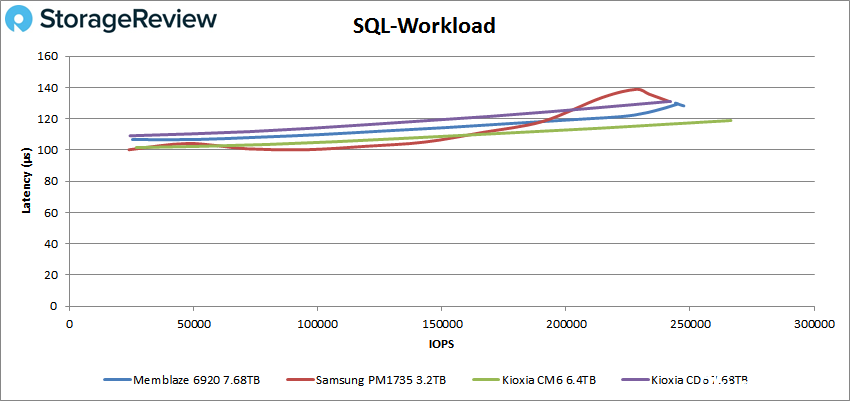The height and width of the screenshot is (401, 850).
Task: Click the StorageReview logo icon
Action: pyautogui.click(x=18, y=20)
